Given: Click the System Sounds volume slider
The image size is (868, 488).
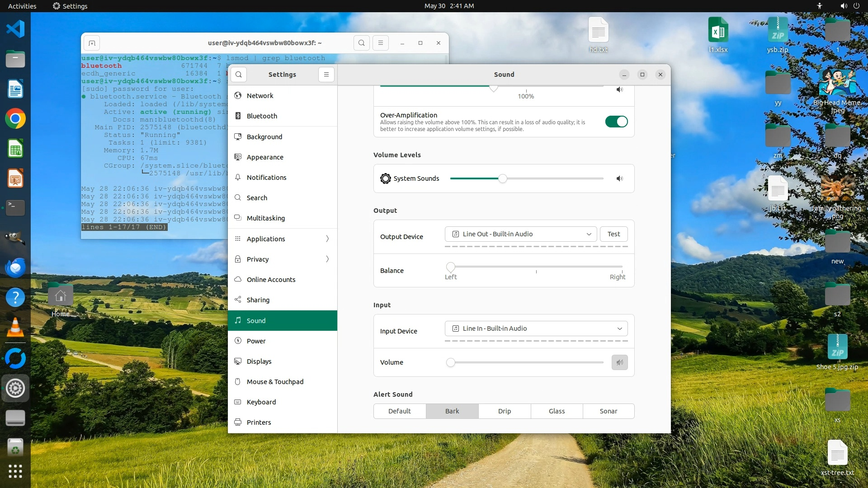Looking at the screenshot, I should tap(502, 178).
